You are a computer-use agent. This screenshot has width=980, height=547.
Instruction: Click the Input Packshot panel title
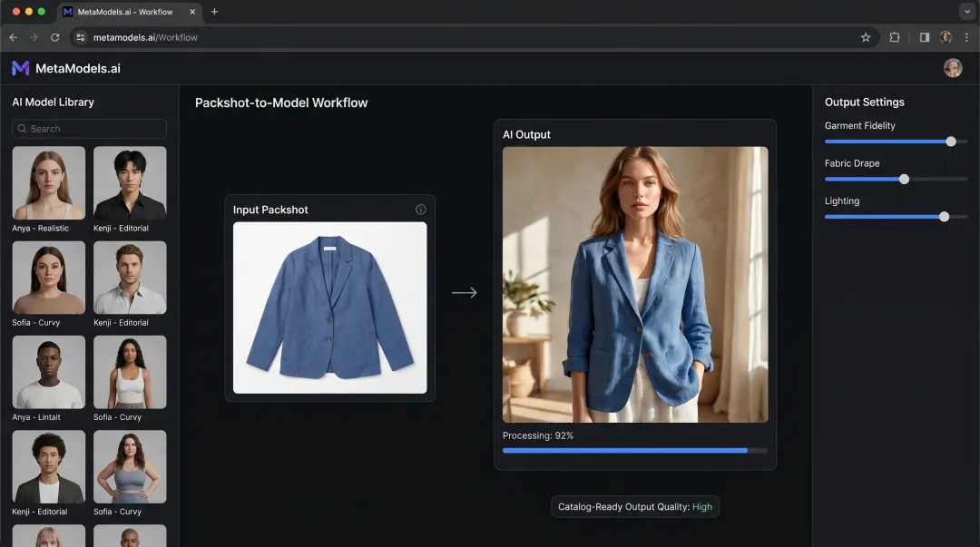(270, 210)
